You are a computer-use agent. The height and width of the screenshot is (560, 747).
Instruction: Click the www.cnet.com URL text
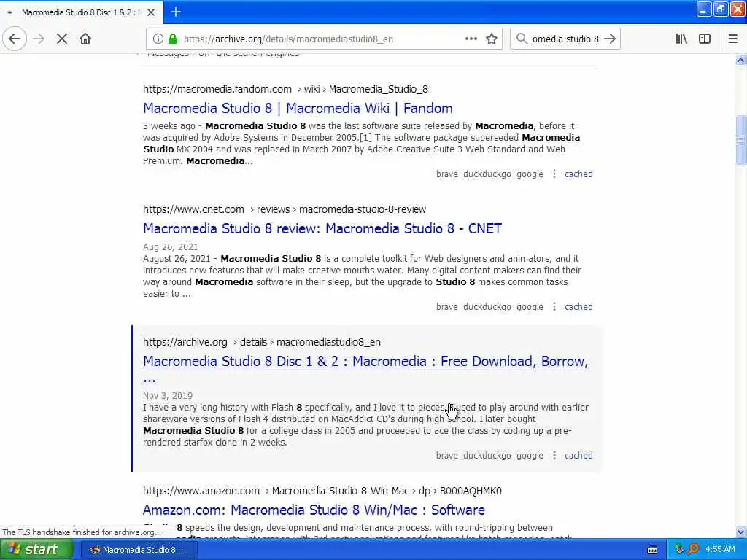click(x=193, y=209)
